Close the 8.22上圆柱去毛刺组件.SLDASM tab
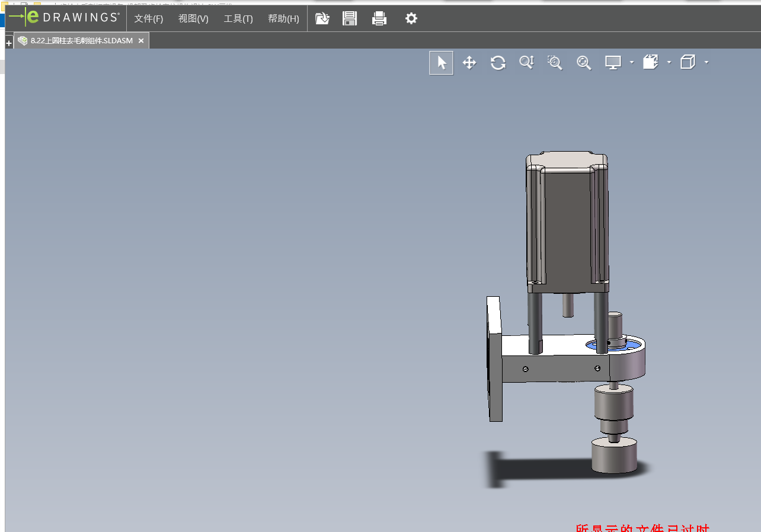 pos(141,41)
